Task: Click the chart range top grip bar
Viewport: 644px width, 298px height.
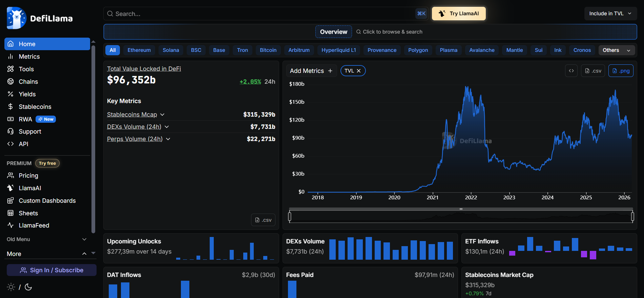Action: pos(461,209)
